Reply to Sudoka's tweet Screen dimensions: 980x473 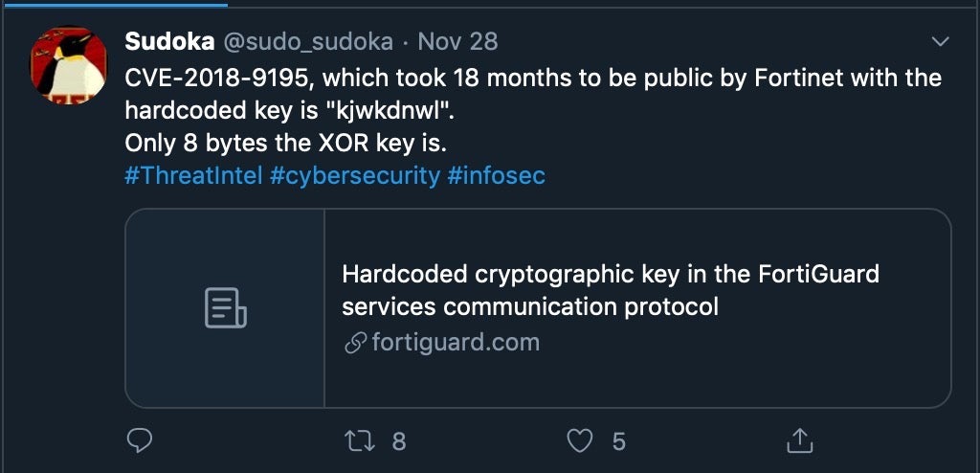click(x=140, y=440)
